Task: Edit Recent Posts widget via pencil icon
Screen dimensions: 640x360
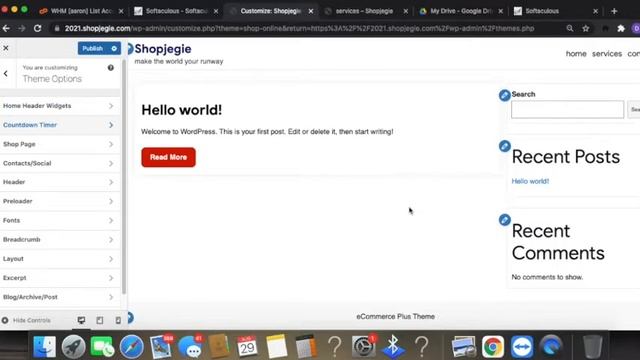Action: click(504, 146)
